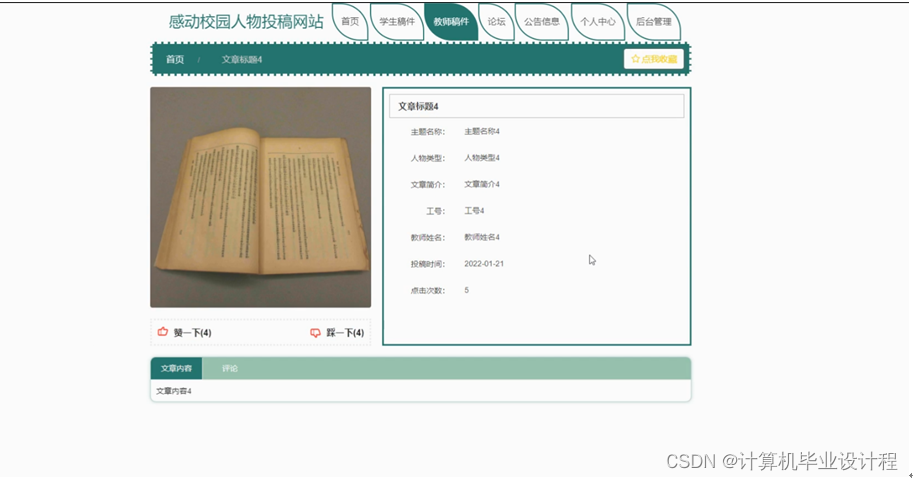Click the 工号: label

coord(436,211)
